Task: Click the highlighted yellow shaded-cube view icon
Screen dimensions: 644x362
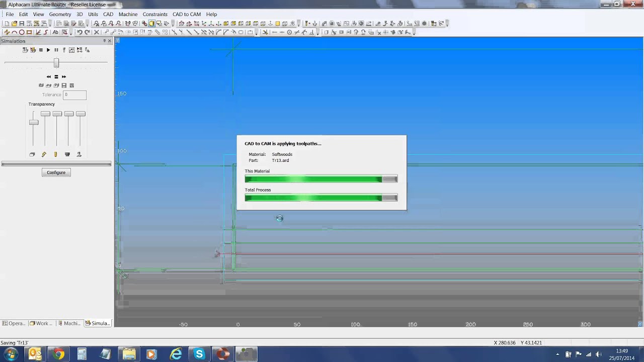Action: (151, 24)
